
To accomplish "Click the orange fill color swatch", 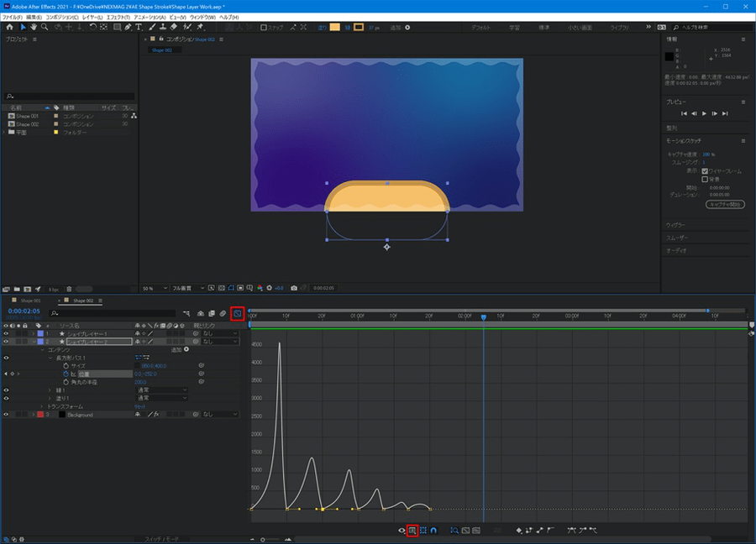I will (335, 27).
